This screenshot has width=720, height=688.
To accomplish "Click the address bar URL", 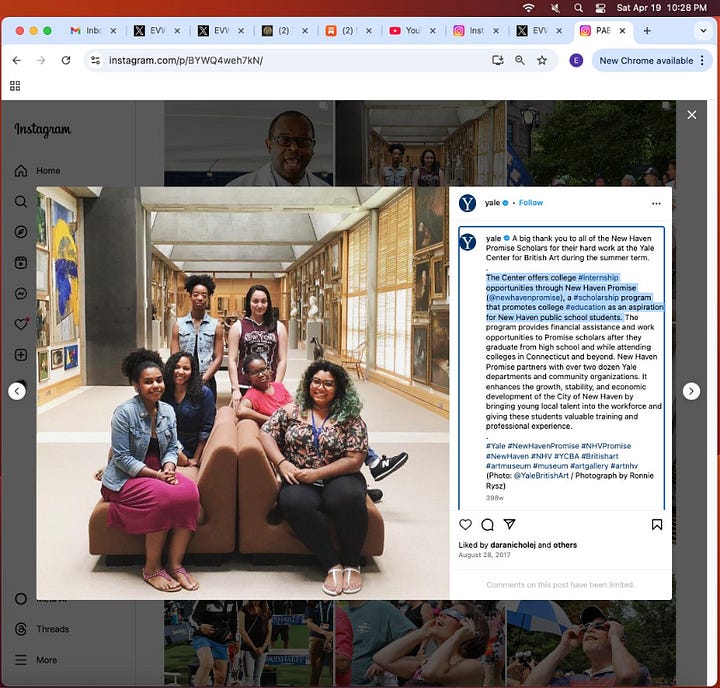I will tap(186, 60).
